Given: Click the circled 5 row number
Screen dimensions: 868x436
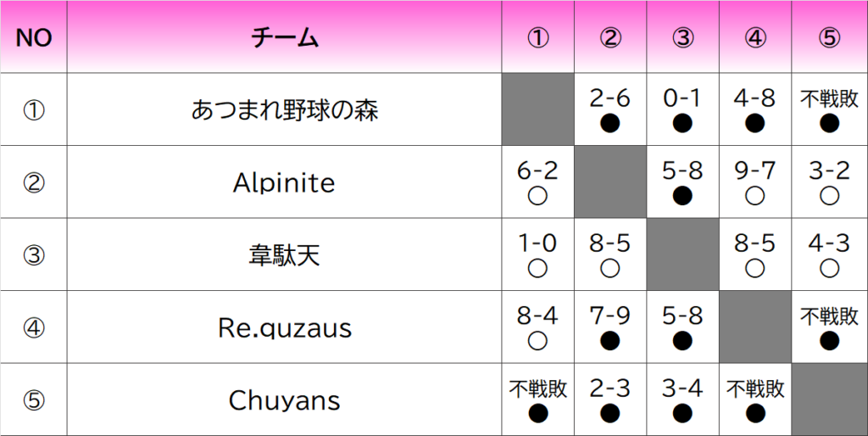Looking at the screenshot, I should tap(34, 400).
